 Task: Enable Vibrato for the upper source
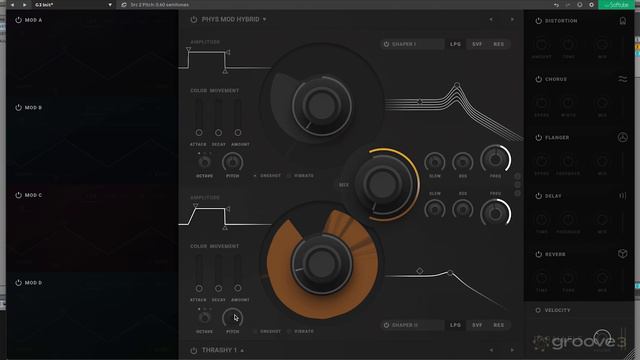coord(300,176)
